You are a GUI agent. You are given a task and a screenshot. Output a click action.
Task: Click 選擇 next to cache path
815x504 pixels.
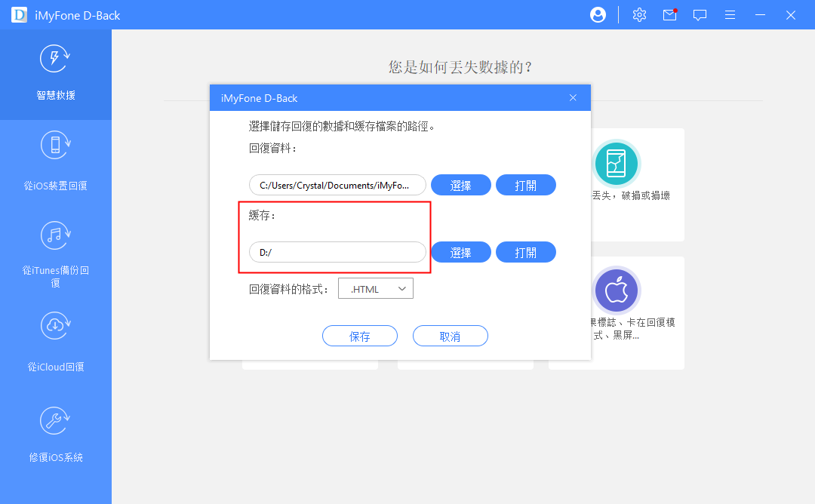tap(461, 252)
